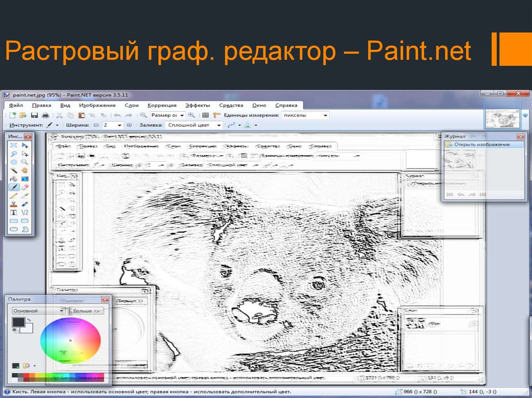Open the Изображение menu
Screen dimensions: 532x398
97,105
